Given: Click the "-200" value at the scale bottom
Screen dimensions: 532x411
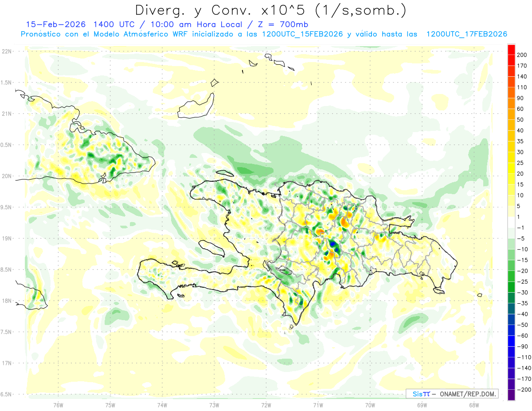Looking at the screenshot, I should [524, 390].
